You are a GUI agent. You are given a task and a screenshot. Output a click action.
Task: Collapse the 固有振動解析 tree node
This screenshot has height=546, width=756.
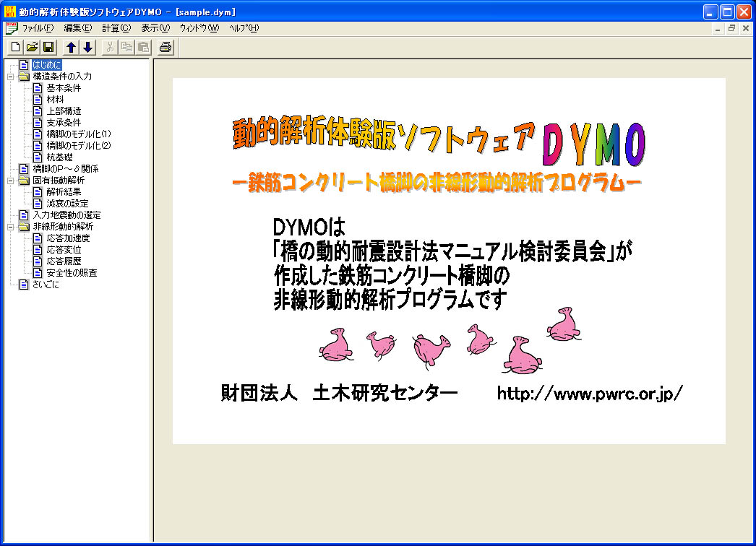(10, 181)
